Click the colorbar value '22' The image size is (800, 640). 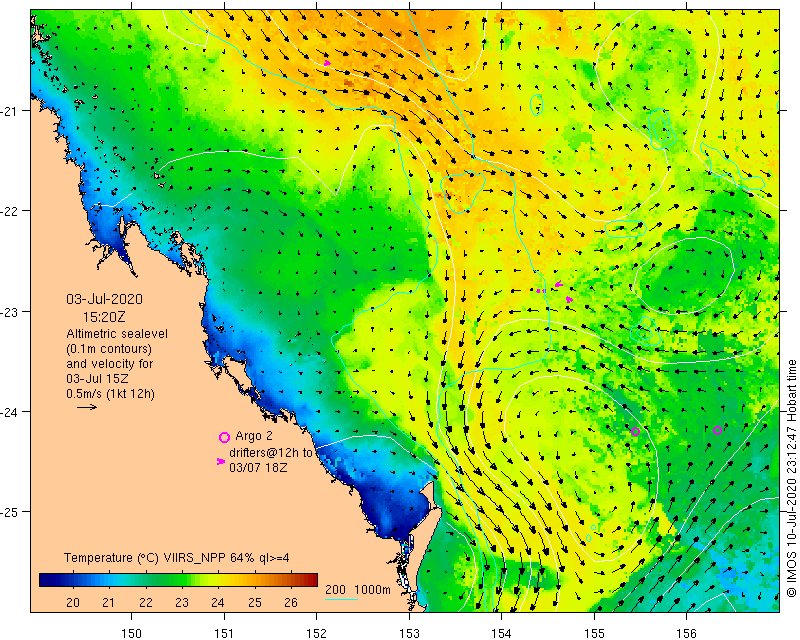click(x=146, y=602)
